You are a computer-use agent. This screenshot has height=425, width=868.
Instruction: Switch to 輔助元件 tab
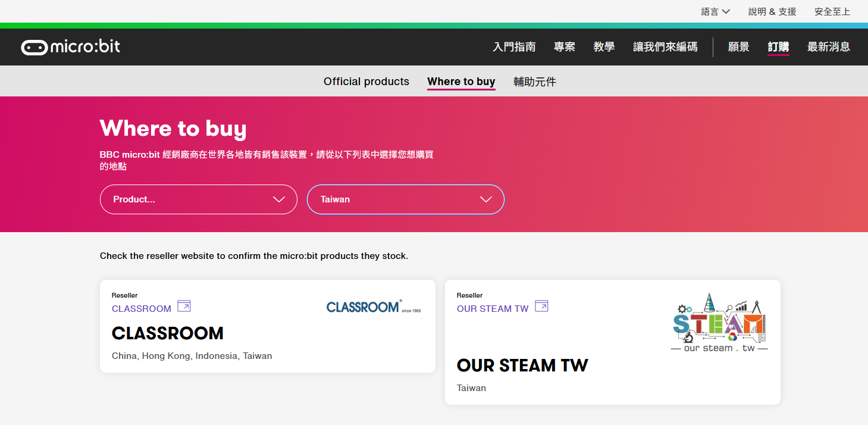tap(535, 82)
